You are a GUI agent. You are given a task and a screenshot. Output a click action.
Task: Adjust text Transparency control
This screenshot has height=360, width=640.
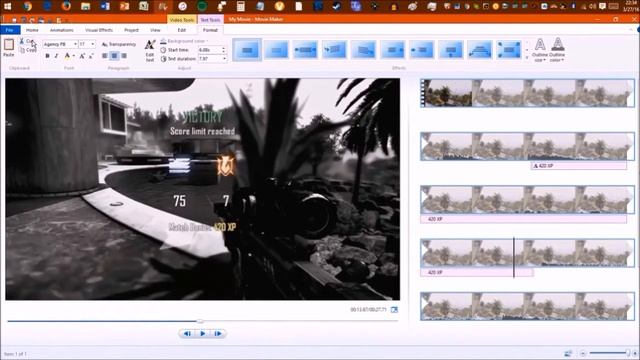point(119,44)
